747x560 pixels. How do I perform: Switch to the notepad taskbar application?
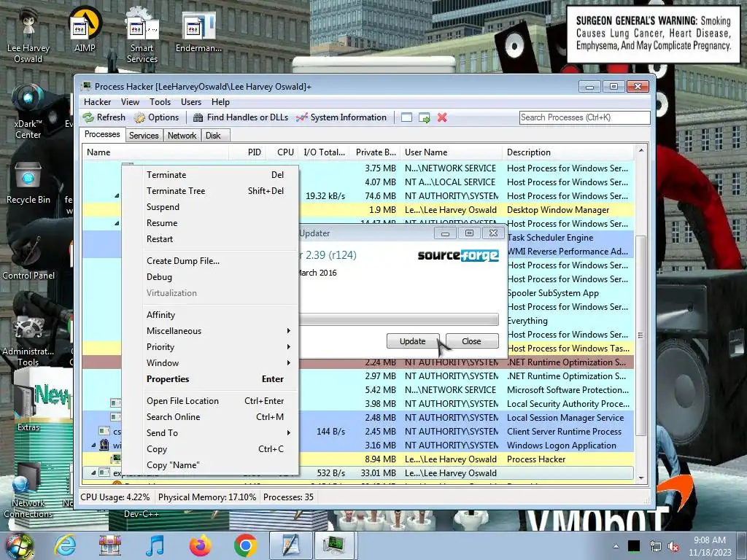point(290,545)
